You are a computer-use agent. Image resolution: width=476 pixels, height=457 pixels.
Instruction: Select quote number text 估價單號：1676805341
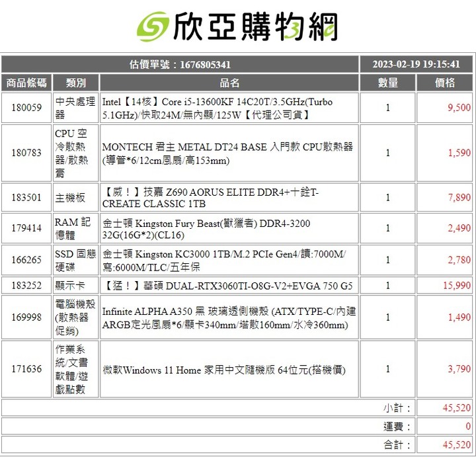point(180,64)
